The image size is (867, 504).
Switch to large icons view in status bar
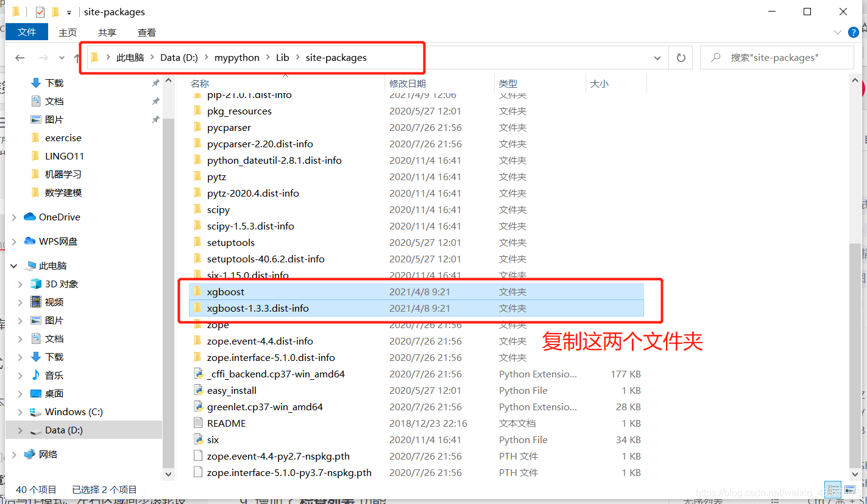tap(849, 489)
